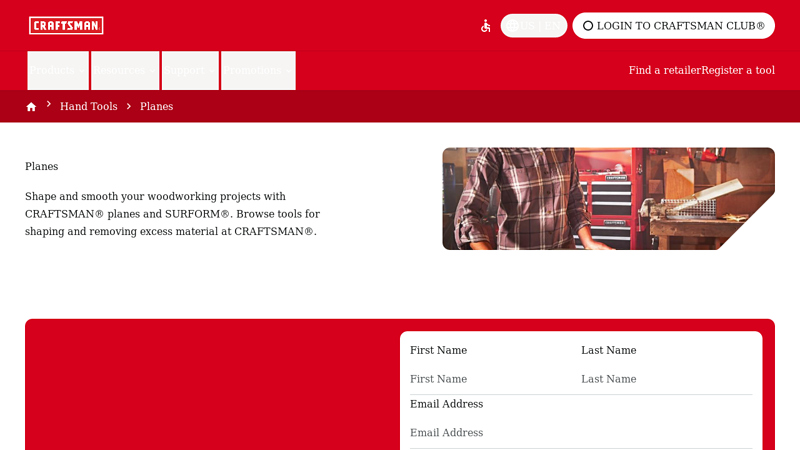Click Login to Craftsman Club button

pos(673,26)
